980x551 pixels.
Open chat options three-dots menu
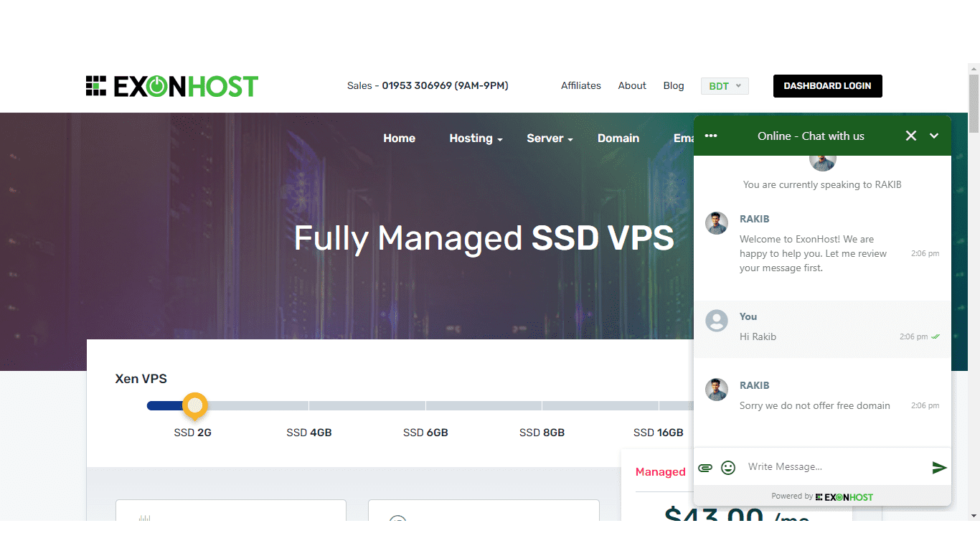tap(711, 136)
